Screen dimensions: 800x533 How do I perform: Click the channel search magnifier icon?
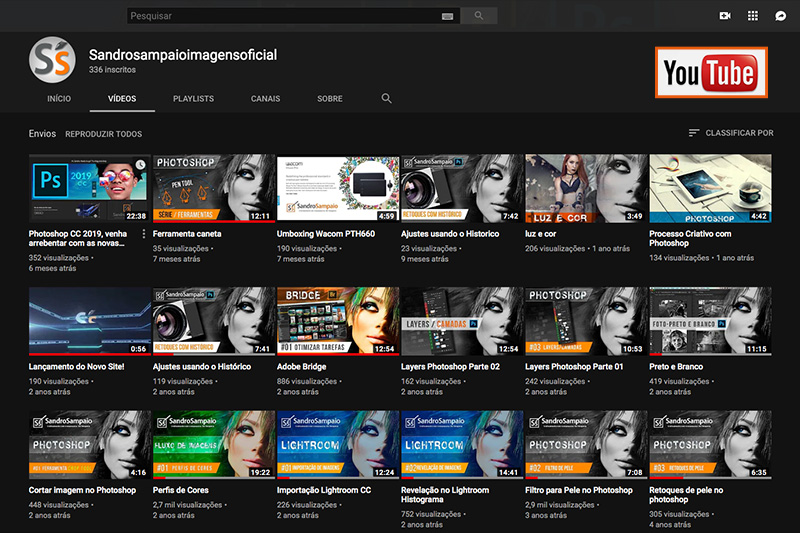(x=387, y=98)
